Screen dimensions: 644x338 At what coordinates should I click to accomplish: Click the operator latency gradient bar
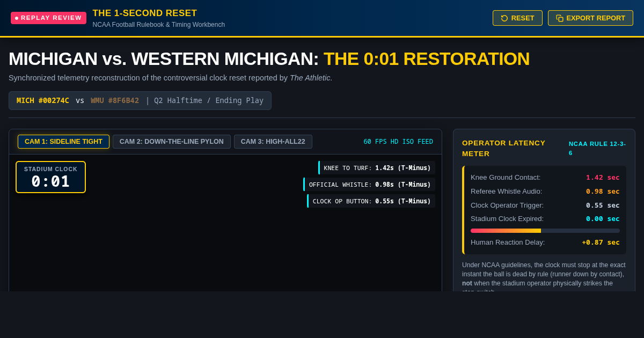point(545,231)
